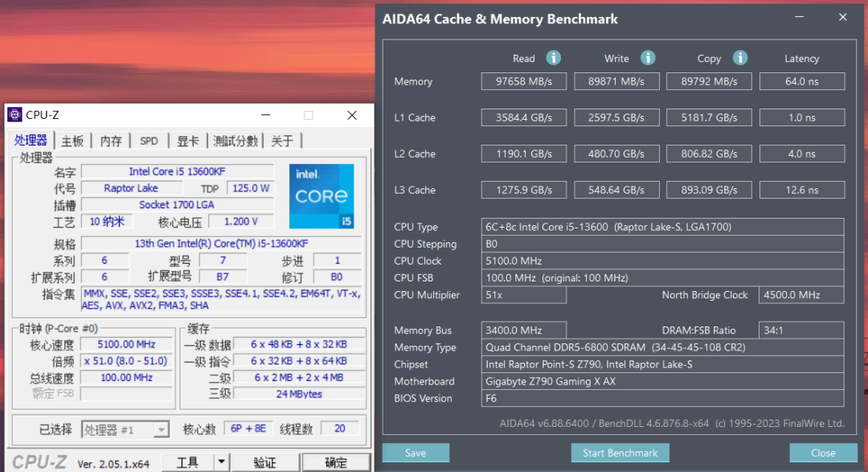Click the Write info icon in AIDA64
Screen dimensions: 868x472
pos(648,58)
